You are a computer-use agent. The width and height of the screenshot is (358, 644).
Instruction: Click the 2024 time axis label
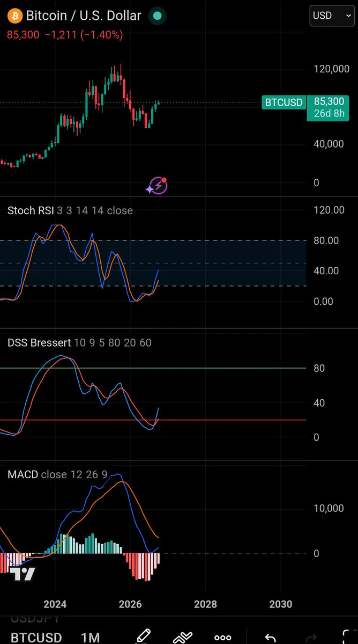pyautogui.click(x=55, y=604)
